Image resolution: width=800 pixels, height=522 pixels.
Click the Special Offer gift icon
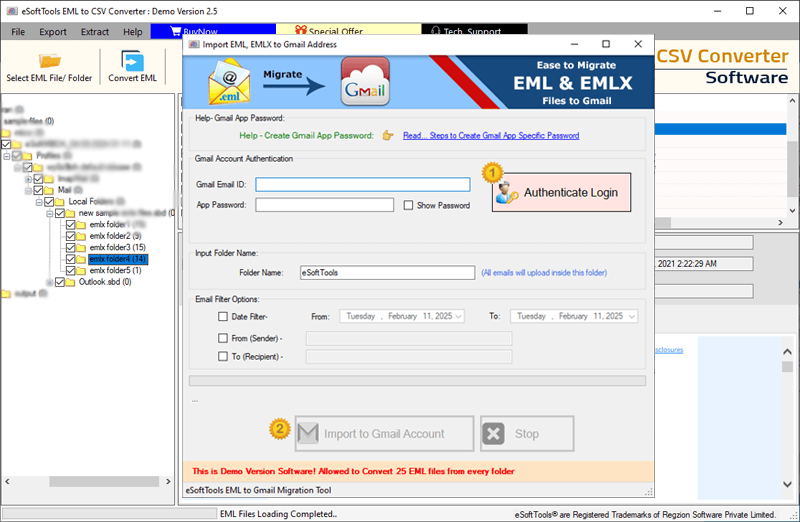301,31
